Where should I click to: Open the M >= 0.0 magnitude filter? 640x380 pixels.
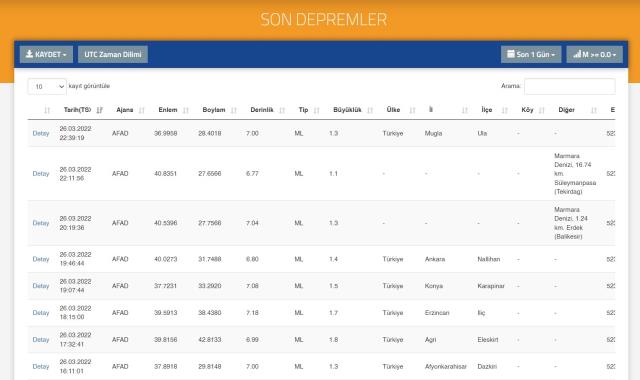pyautogui.click(x=594, y=54)
